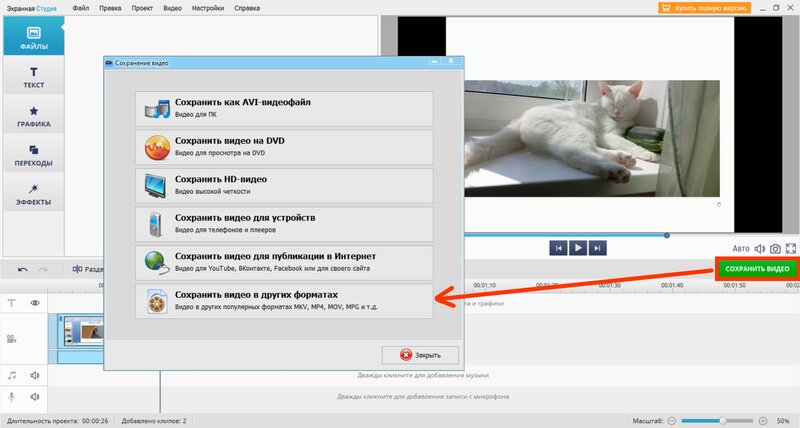Click the music track hint text
Screen dimensions: 800x428
click(423, 375)
